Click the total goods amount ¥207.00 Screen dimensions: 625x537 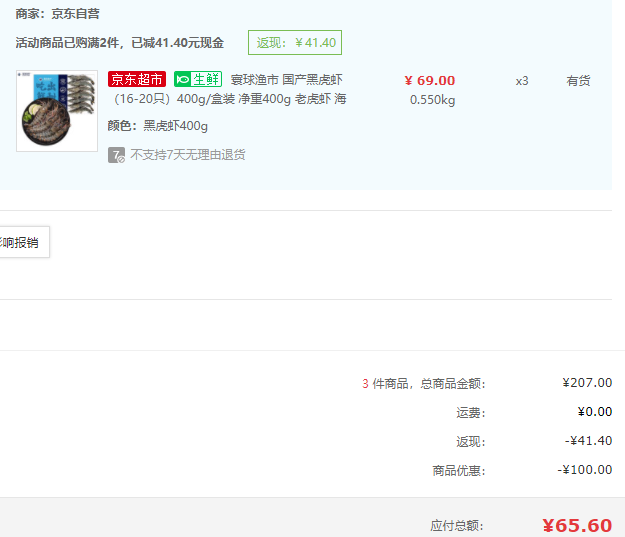(587, 383)
